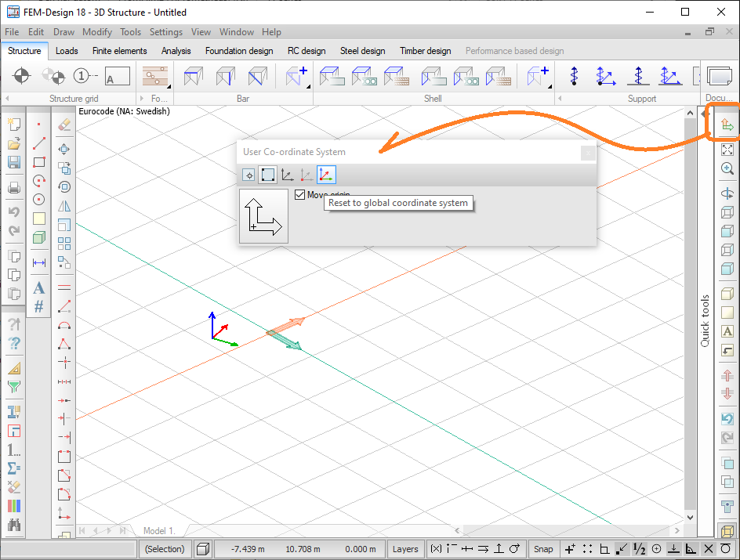Click the Eraser tool icon
740x560 pixels.
click(x=64, y=125)
